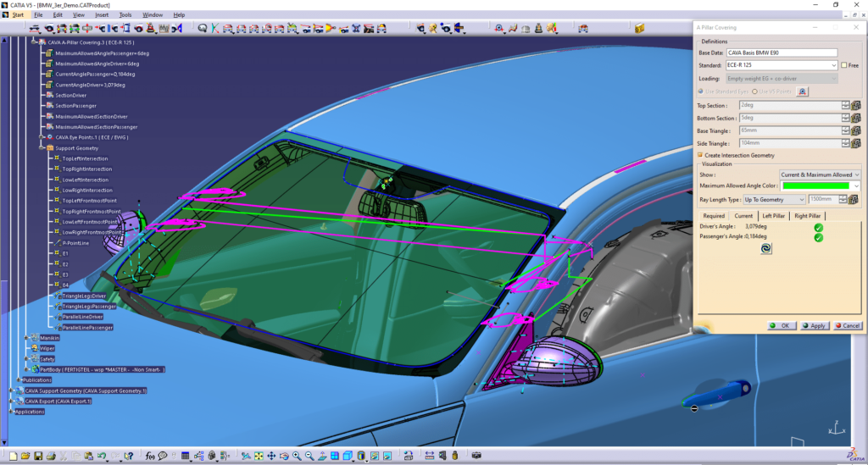Switch to the Required tab
The width and height of the screenshot is (868, 465).
(x=714, y=216)
